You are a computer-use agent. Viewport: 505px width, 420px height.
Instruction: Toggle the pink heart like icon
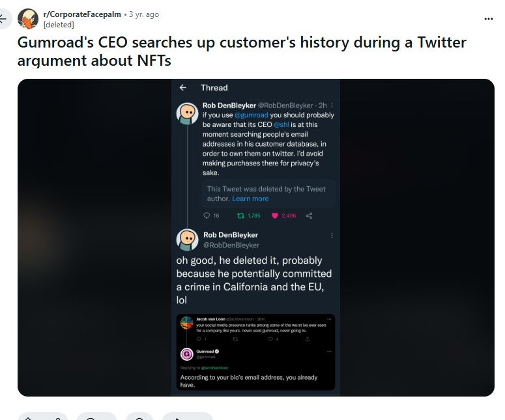(x=275, y=216)
